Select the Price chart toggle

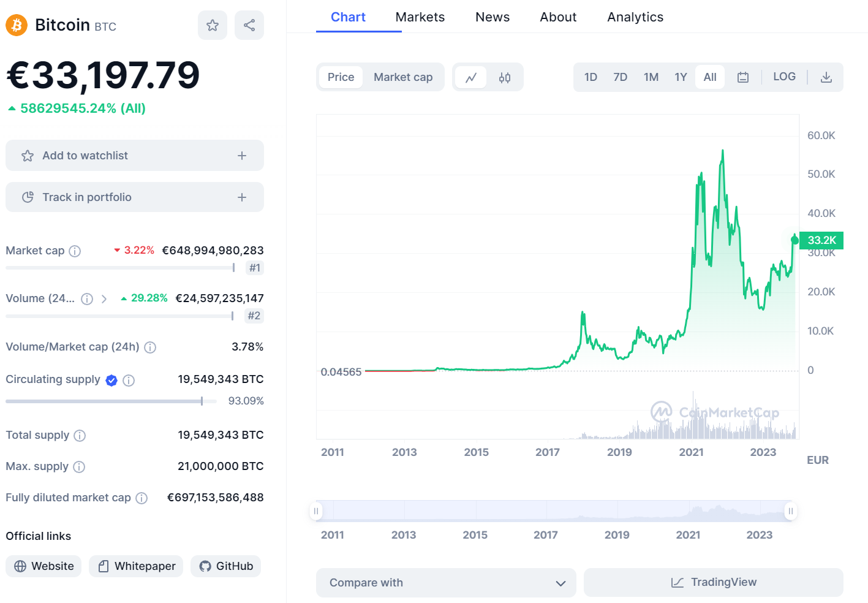coord(341,77)
